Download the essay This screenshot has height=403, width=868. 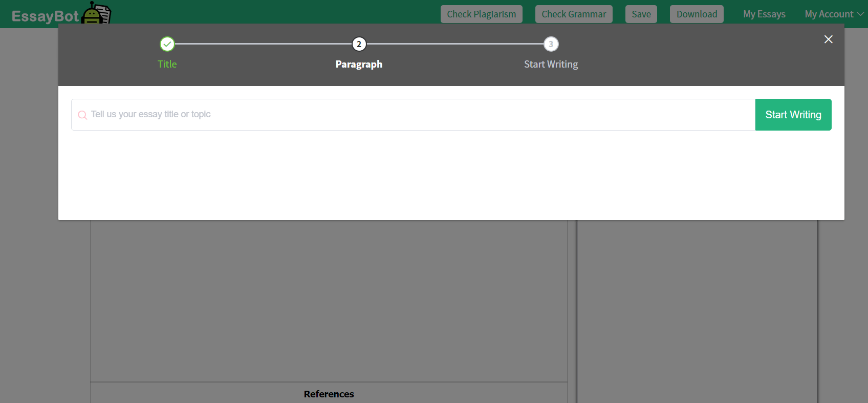tap(696, 14)
